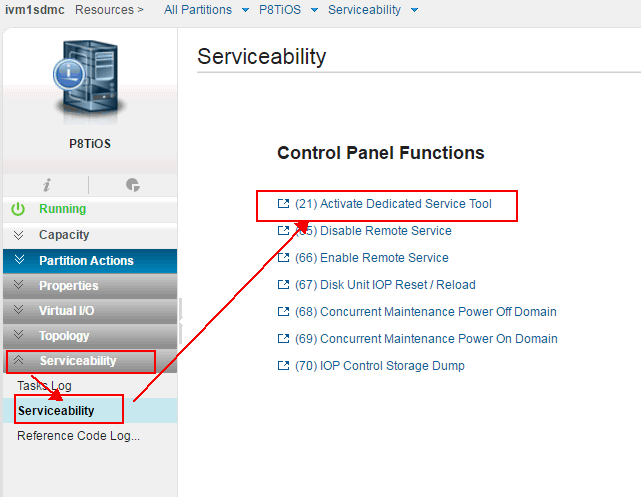Click launch icon beside Enable Remote Service
641x497 pixels.
[283, 258]
